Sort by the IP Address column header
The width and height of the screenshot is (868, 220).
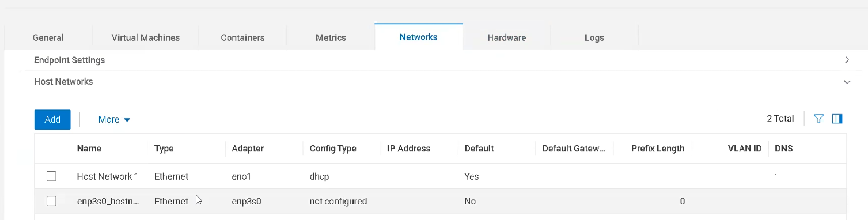408,149
